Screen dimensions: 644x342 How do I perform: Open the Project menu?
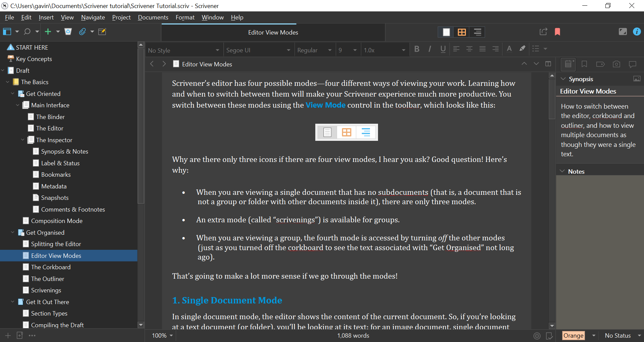tap(121, 17)
